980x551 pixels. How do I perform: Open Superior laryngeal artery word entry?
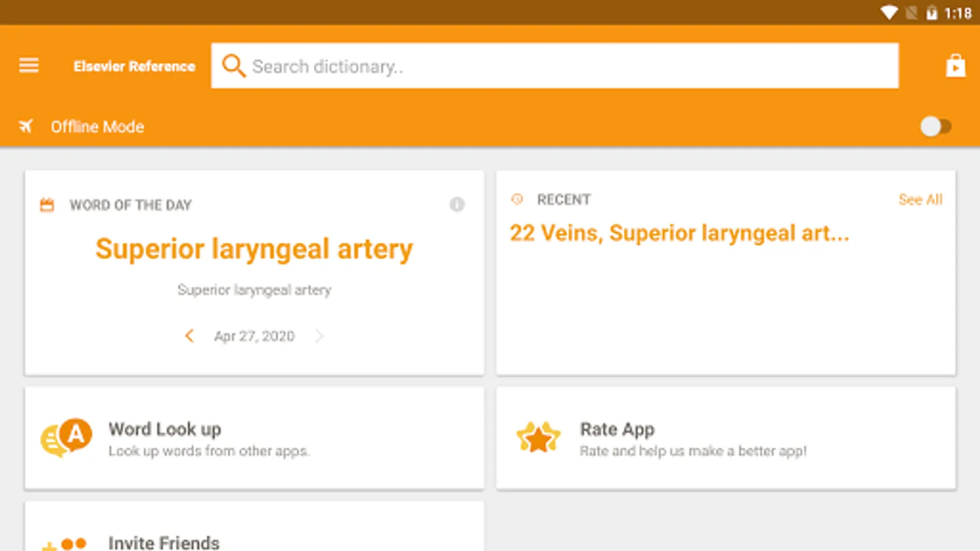point(254,249)
